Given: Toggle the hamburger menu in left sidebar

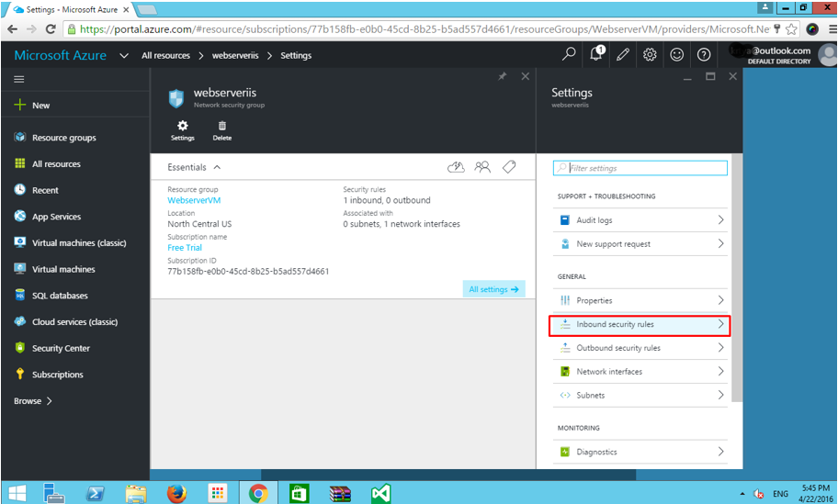Looking at the screenshot, I should [x=19, y=80].
